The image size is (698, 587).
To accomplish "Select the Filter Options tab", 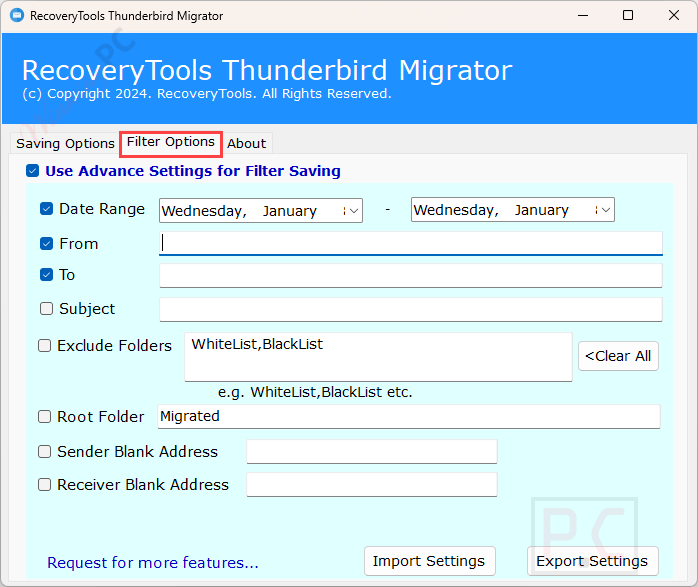I will point(171,142).
